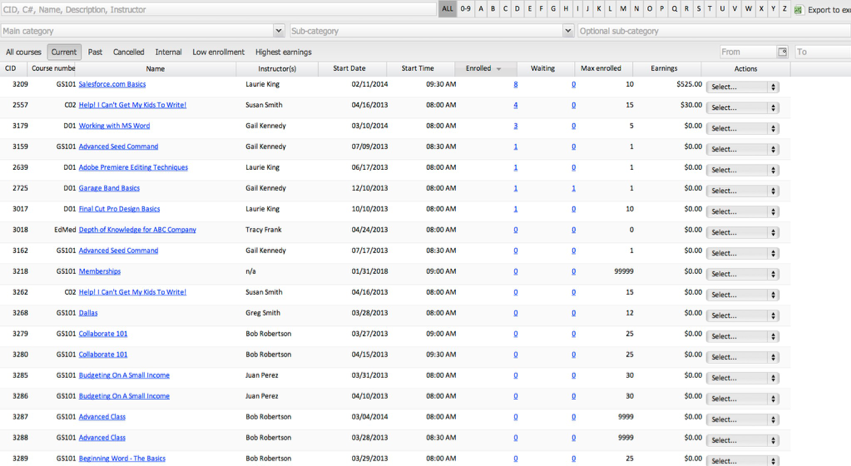Open the From date calendar picker
The image size is (851, 466).
[x=782, y=52]
